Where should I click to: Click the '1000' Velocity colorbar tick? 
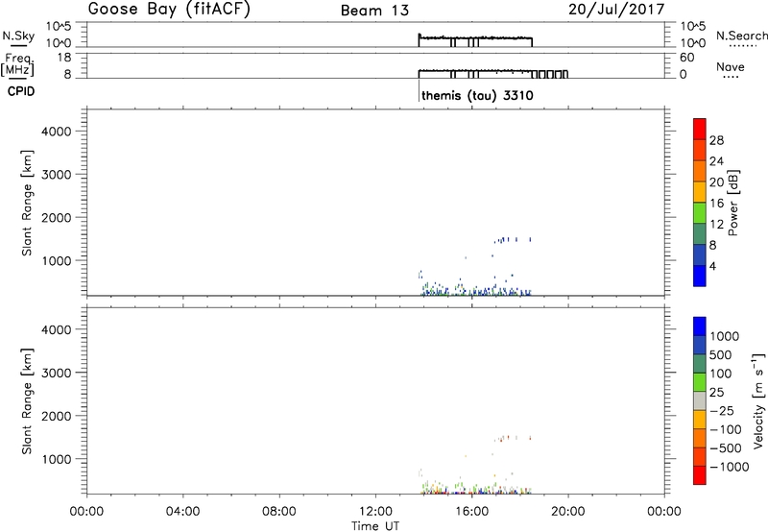[x=725, y=336]
